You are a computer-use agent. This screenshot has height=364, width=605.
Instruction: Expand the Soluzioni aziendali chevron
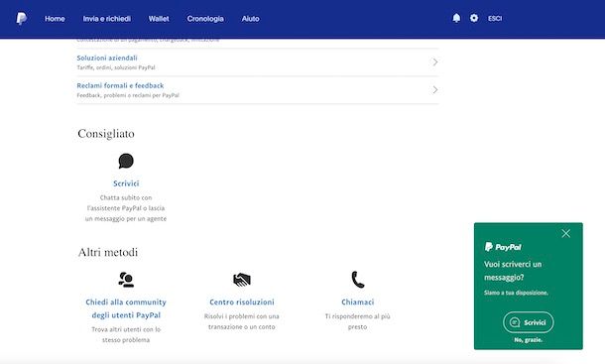tap(435, 62)
